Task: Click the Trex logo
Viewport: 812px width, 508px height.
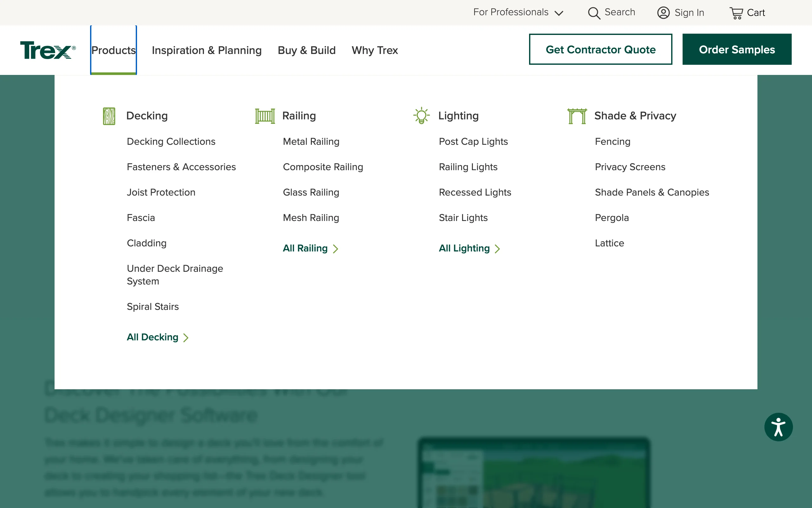Action: (48, 50)
